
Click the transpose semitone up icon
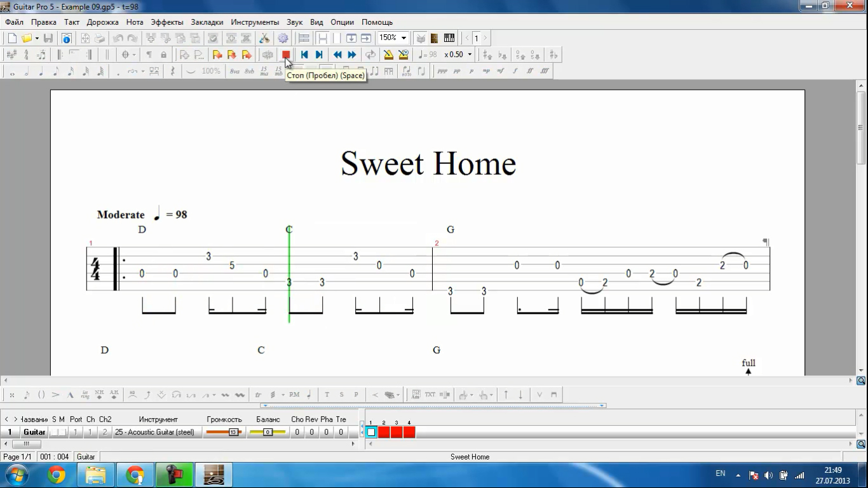click(487, 55)
